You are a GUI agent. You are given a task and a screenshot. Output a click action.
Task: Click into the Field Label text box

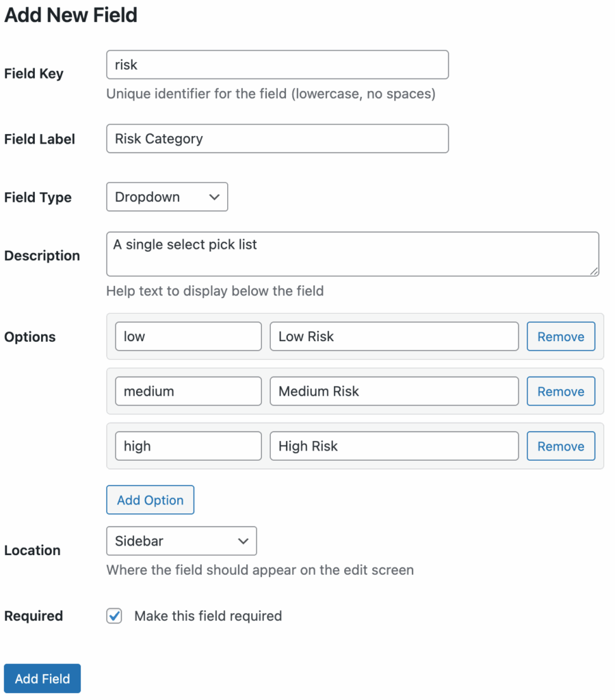277,139
